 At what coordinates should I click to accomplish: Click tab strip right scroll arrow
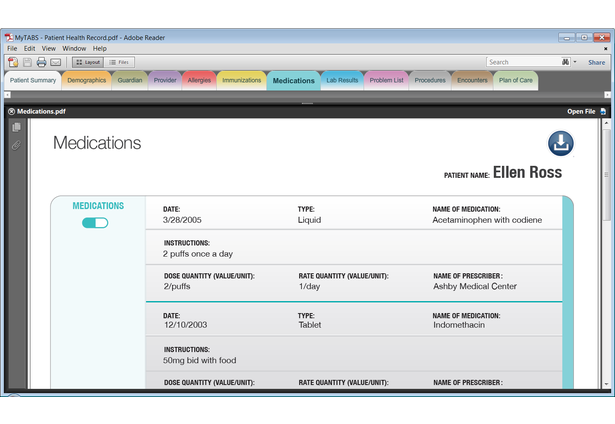[x=607, y=95]
